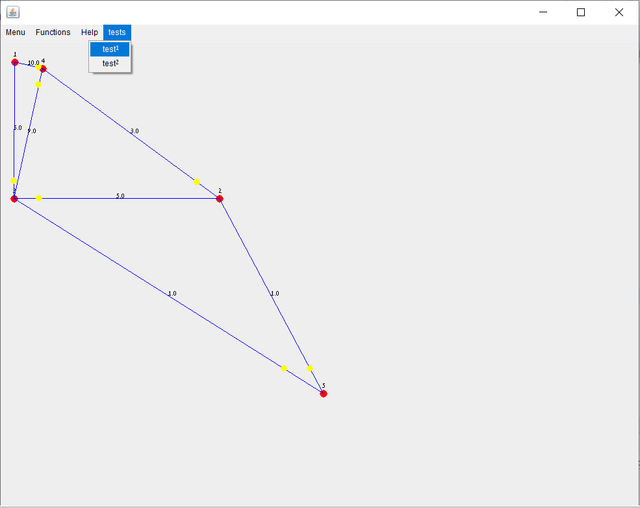Click red graph node labeled 1
Screen dimensions: 640x508
click(x=15, y=62)
